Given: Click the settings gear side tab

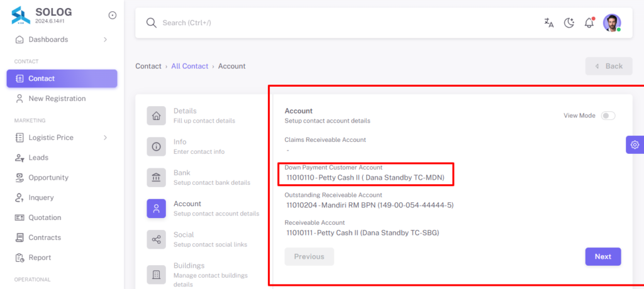Looking at the screenshot, I should [635, 144].
